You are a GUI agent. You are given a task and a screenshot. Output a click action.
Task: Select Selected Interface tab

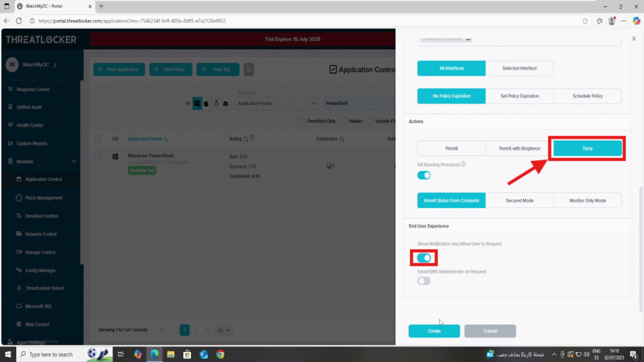519,68
